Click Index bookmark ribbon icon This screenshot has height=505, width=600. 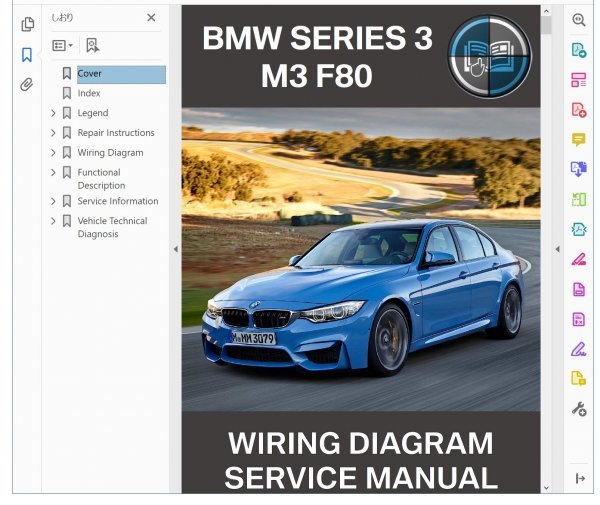click(67, 93)
